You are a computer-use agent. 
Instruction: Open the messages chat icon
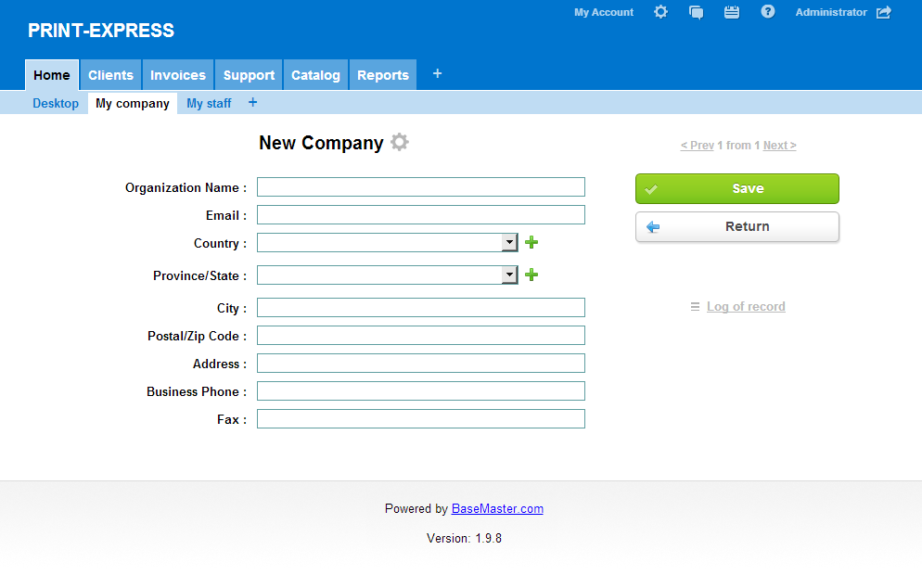tap(697, 12)
